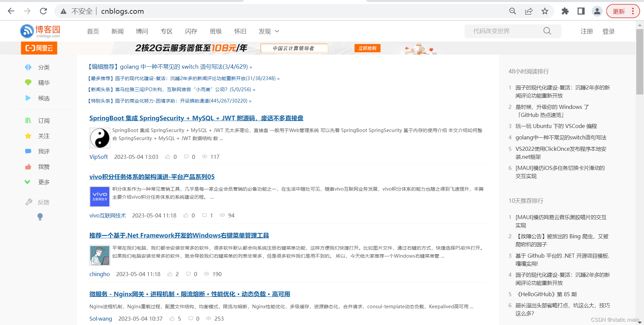Open comments on the vivo积分 post

204,215
